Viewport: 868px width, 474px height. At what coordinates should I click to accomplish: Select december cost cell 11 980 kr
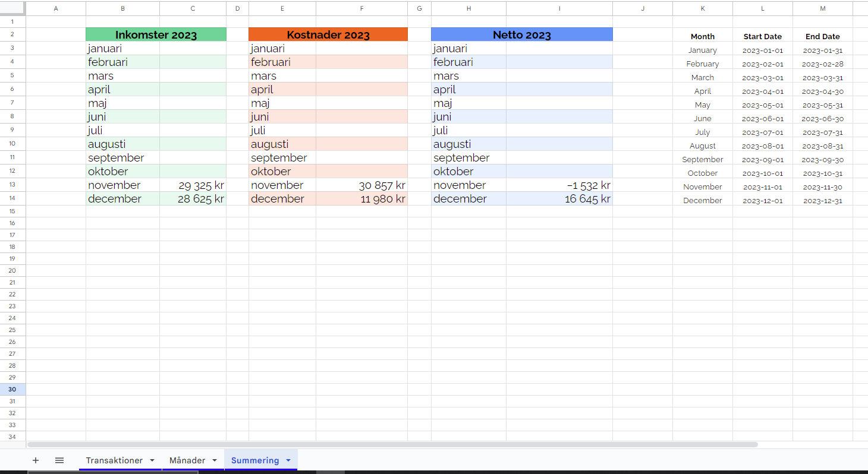(361, 199)
